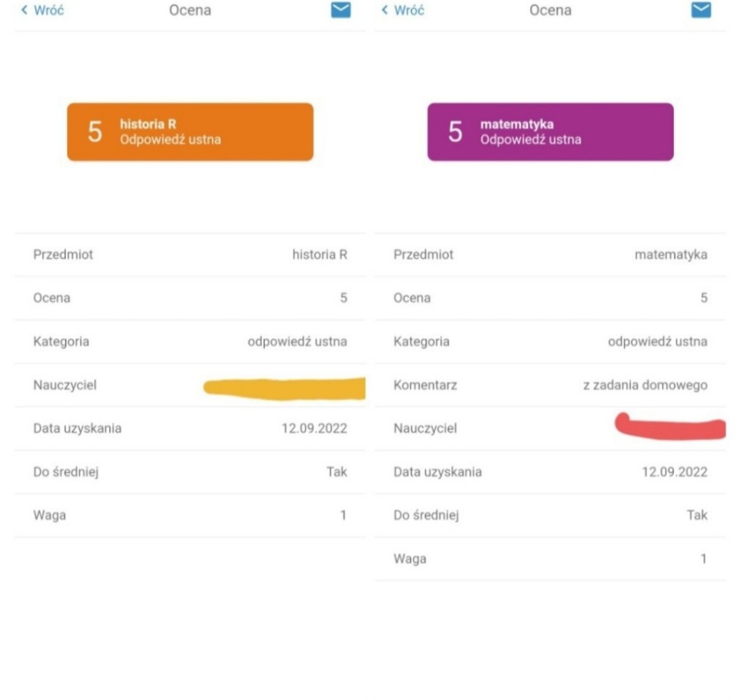Tap the Nauczyciel row with yellow redaction
The image size is (741, 700).
(190, 385)
